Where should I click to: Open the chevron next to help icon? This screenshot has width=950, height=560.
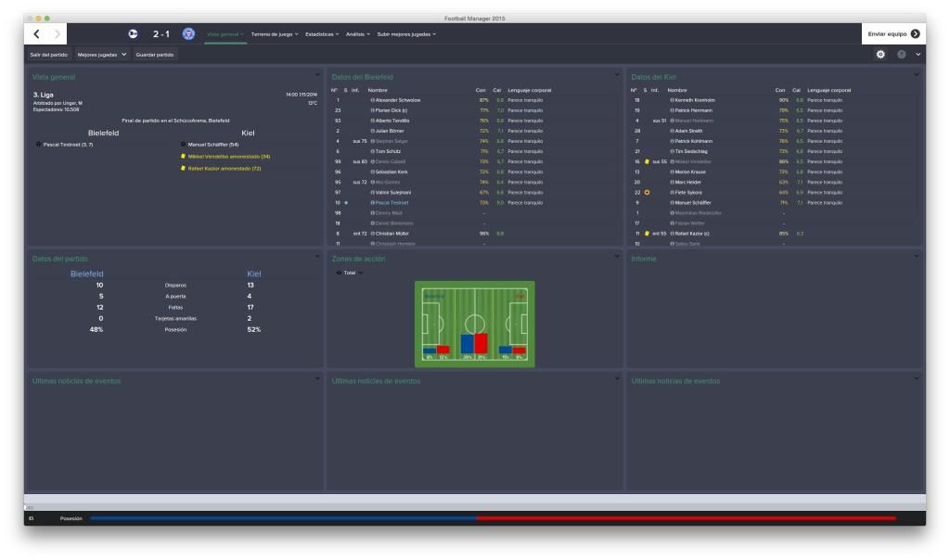pos(918,55)
